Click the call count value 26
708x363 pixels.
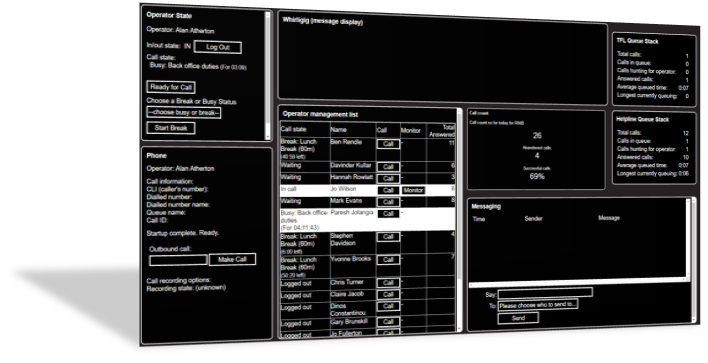tap(537, 135)
